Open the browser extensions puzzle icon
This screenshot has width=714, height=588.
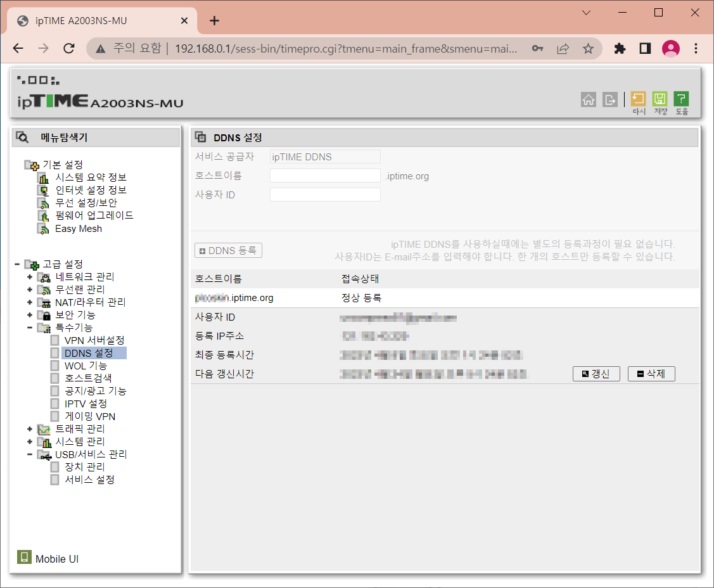coord(620,48)
